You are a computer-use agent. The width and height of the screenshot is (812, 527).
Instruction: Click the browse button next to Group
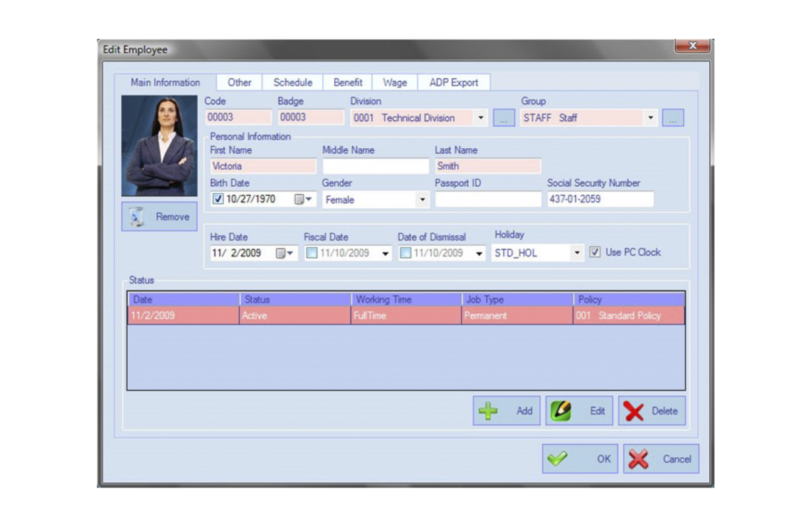click(673, 119)
